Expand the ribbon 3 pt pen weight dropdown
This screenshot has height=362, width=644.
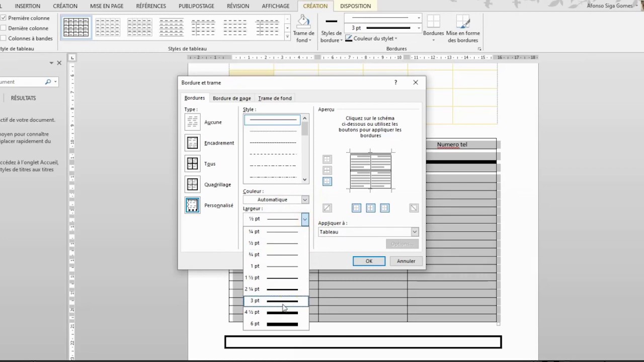[x=419, y=28]
